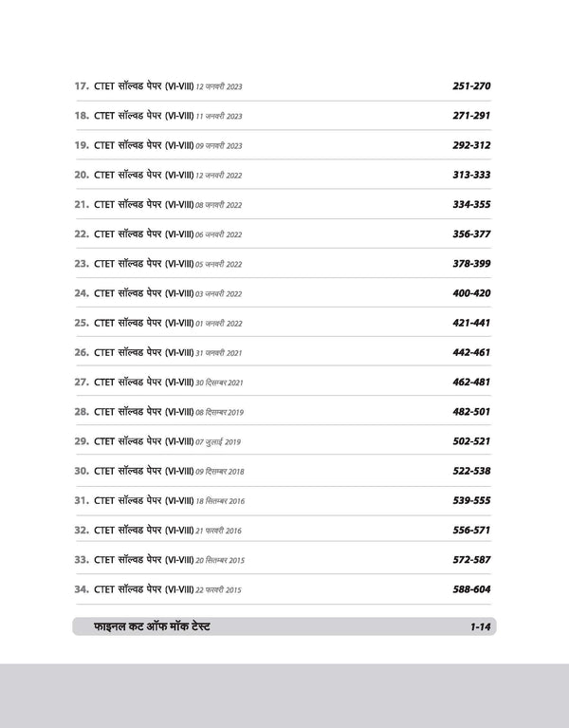Click page range 442-461
Image resolution: width=569 pixels, height=728 pixels.
pyautogui.click(x=470, y=352)
